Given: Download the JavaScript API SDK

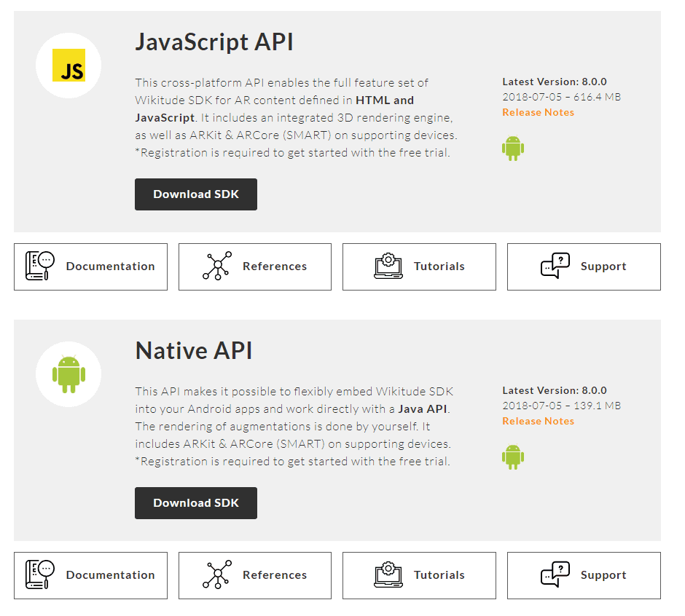Looking at the screenshot, I should pos(196,194).
